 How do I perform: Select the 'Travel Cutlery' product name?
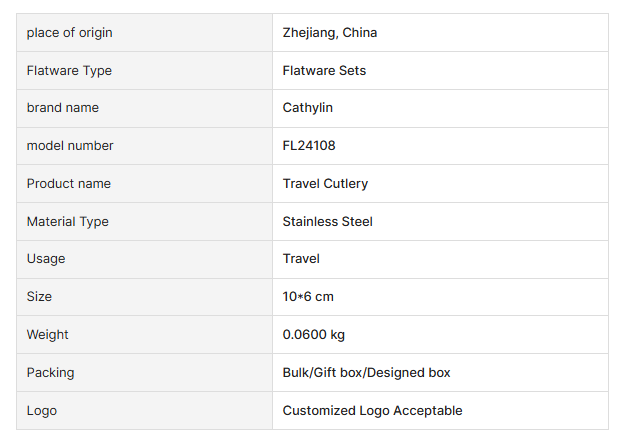click(325, 184)
